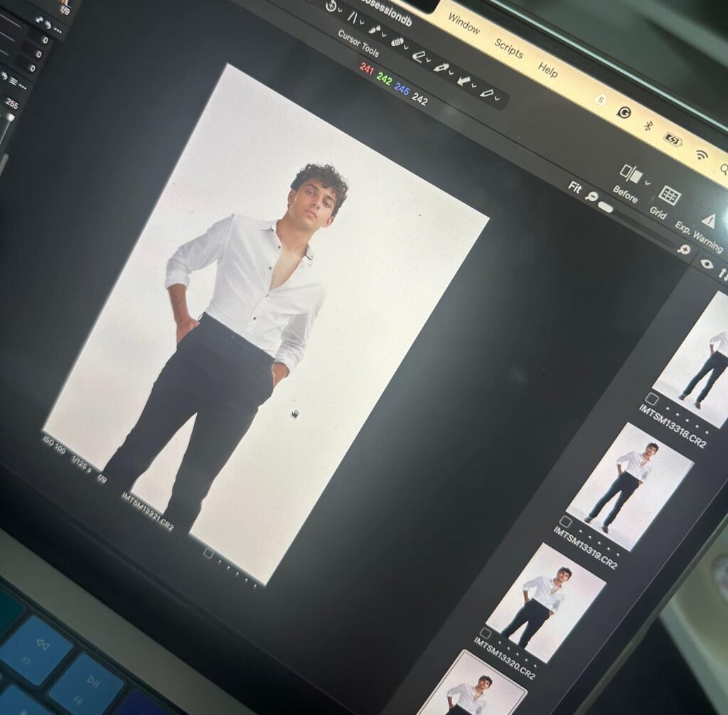Open the Gradient Mask tool dropdown chevron
Viewport: 728px width, 715px height.
[427, 60]
